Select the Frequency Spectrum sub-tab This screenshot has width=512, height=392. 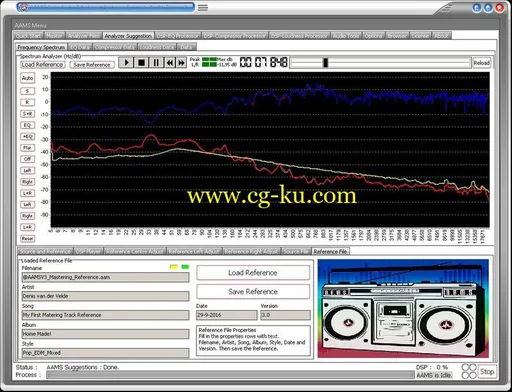(x=41, y=47)
